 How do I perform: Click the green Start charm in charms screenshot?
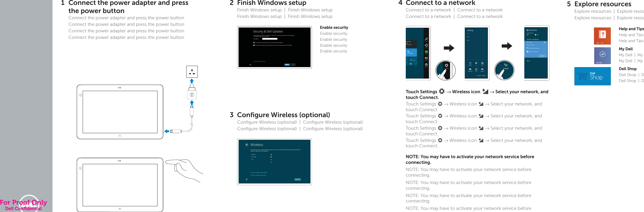pyautogui.click(x=426, y=52)
